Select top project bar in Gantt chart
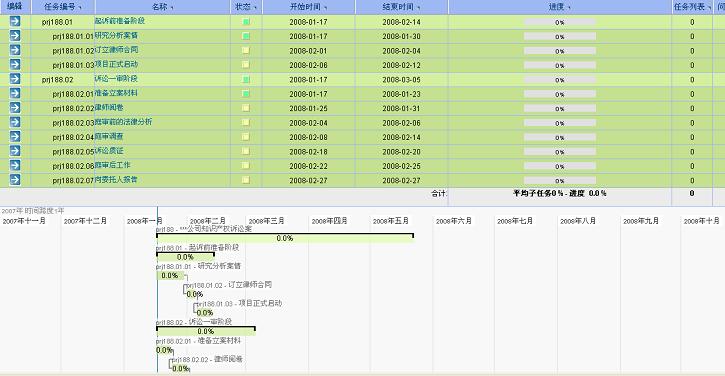725x376 pixels. click(285, 238)
